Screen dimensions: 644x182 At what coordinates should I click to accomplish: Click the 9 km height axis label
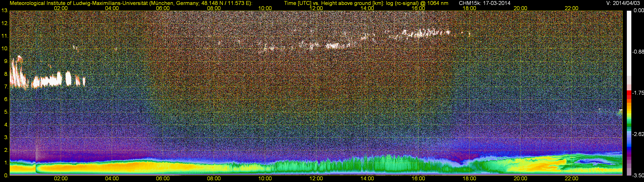(x=6, y=61)
